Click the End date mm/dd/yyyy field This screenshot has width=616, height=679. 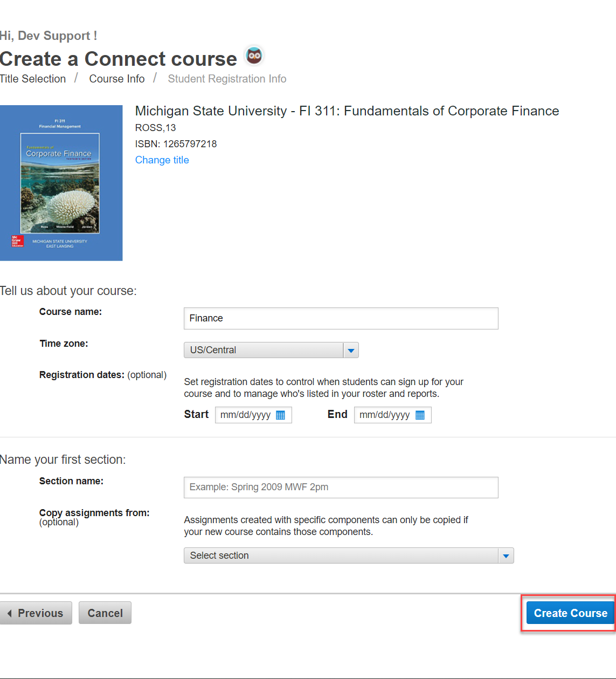click(x=393, y=415)
